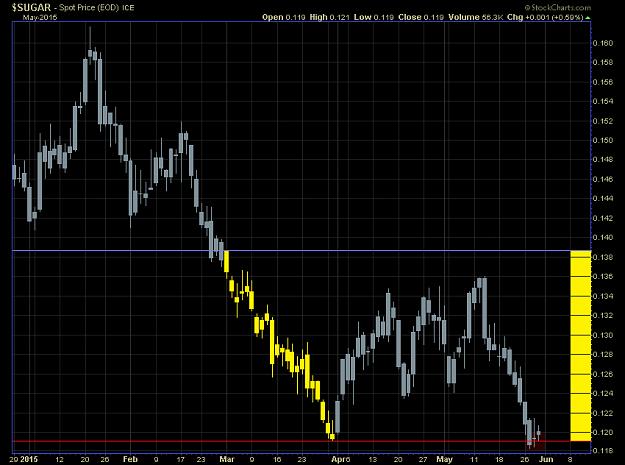
Task: Click the 0.120 price axis label
Action: click(602, 432)
